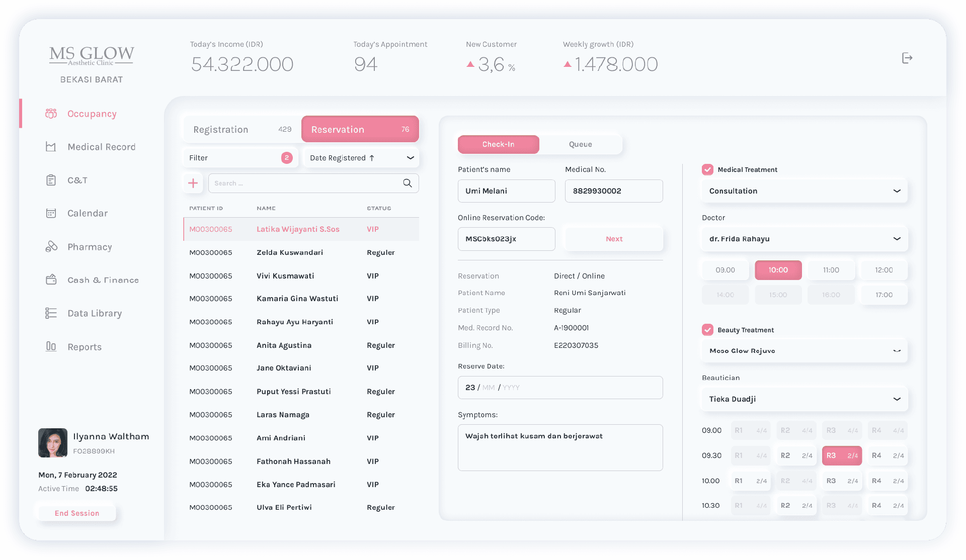
Task: Click the Pharmacy pill icon
Action: click(x=51, y=246)
